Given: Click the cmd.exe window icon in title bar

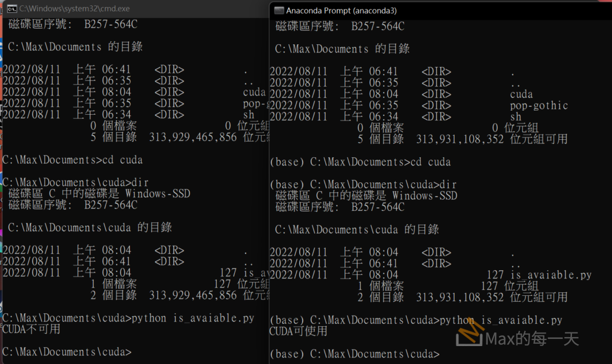Looking at the screenshot, I should tap(10, 9).
